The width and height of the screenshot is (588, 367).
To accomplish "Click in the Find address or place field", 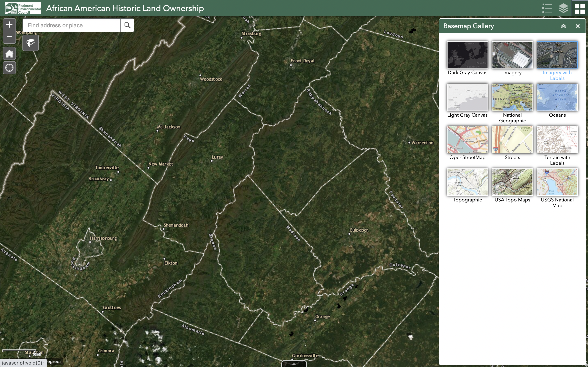I will pos(72,25).
